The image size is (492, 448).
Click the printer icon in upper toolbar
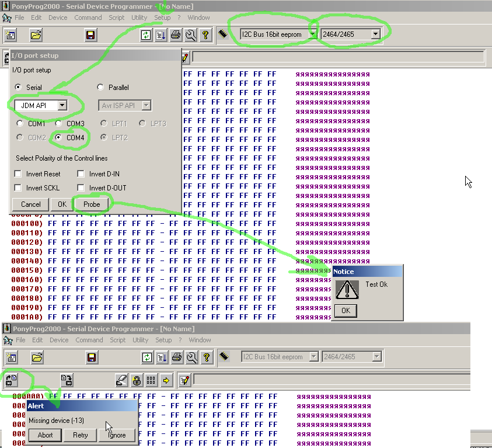click(x=176, y=34)
